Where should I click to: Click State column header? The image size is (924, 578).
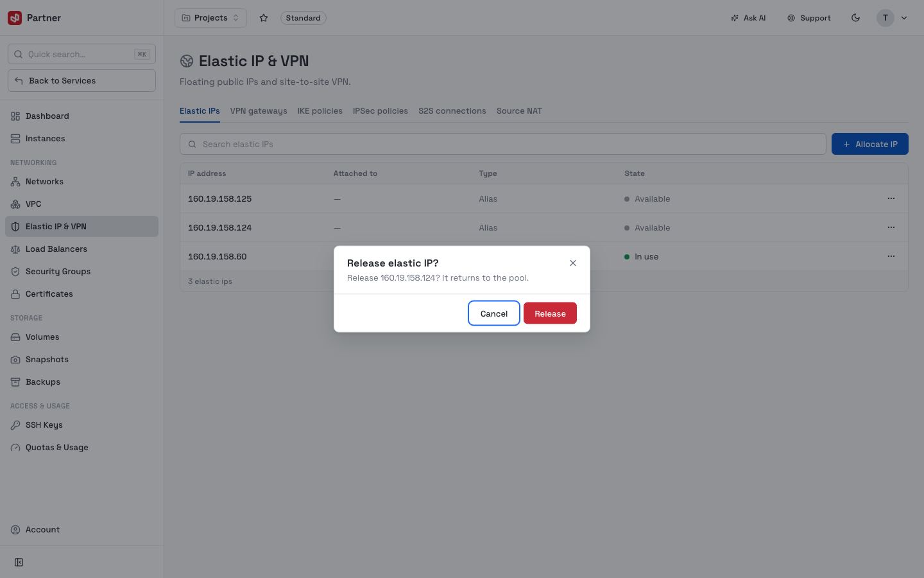(635, 173)
